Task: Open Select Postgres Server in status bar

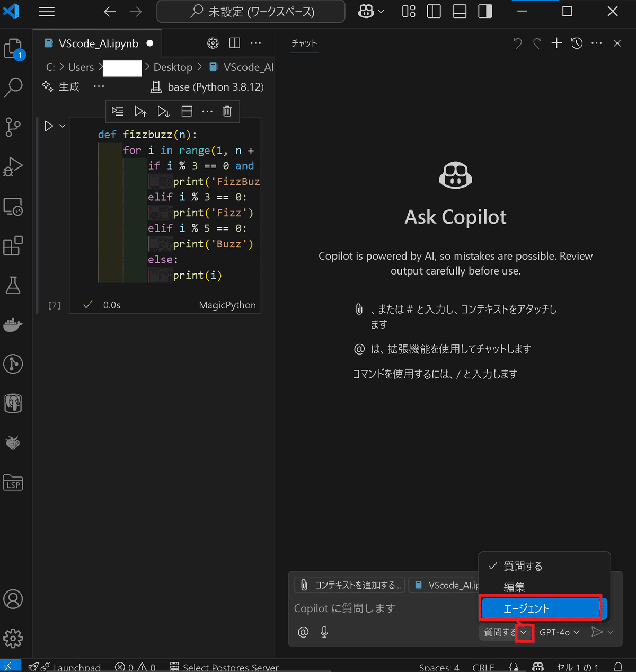Action: click(x=224, y=667)
